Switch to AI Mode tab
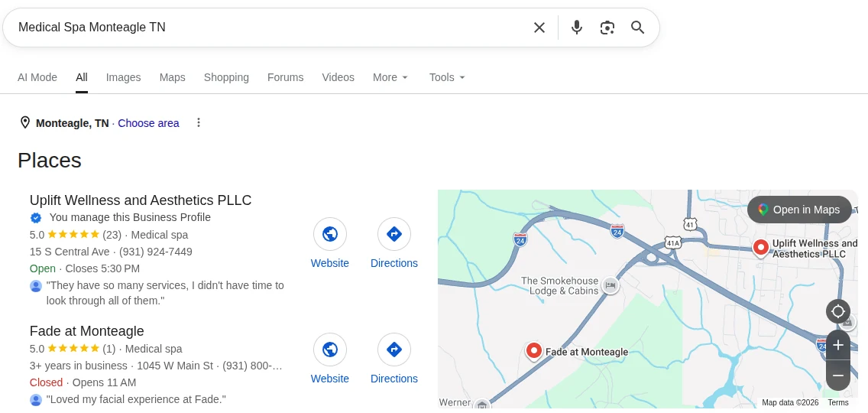868x413 pixels. (x=37, y=77)
